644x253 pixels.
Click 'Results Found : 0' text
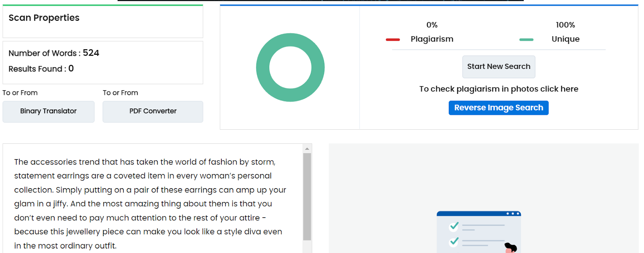click(x=41, y=68)
